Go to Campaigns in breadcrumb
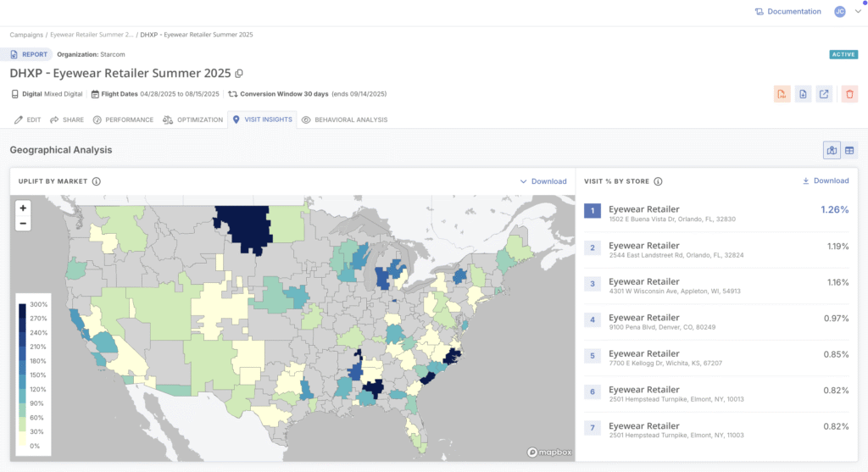 26,35
